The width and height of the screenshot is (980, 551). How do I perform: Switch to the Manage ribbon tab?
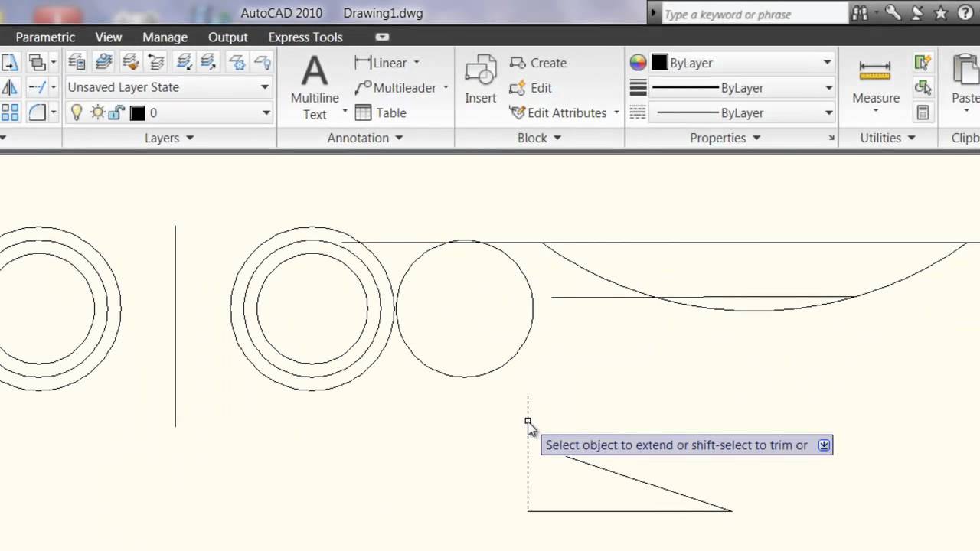pyautogui.click(x=165, y=37)
